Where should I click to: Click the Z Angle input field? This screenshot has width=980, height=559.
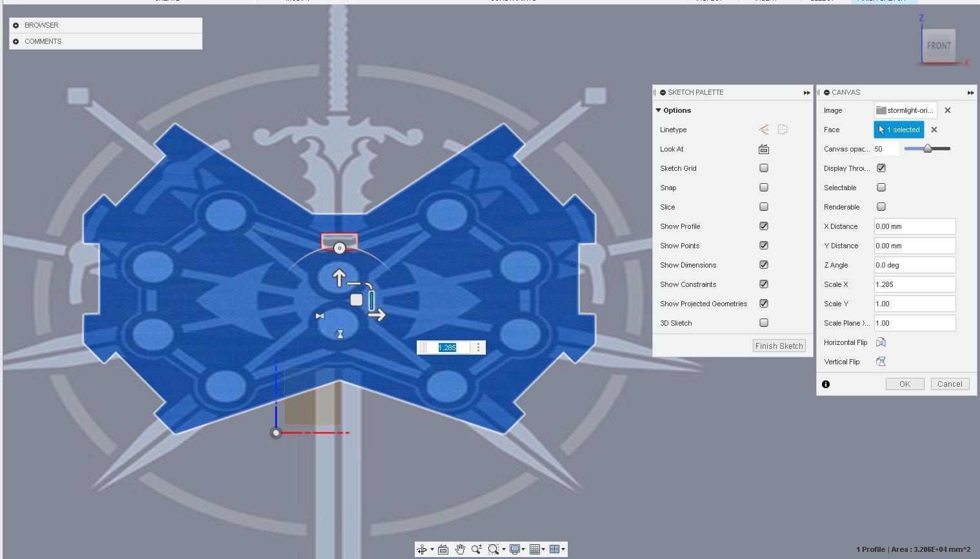(915, 265)
